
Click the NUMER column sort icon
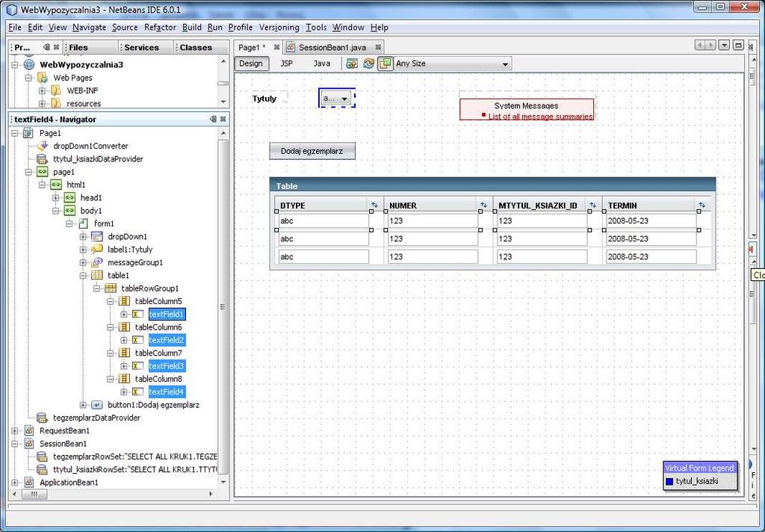point(483,205)
